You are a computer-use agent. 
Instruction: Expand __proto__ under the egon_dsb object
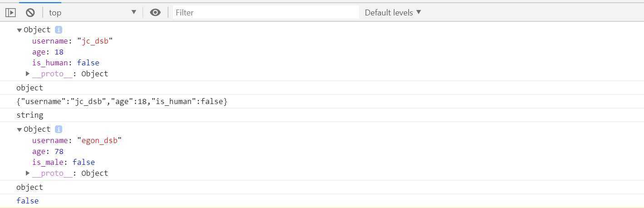click(28, 173)
